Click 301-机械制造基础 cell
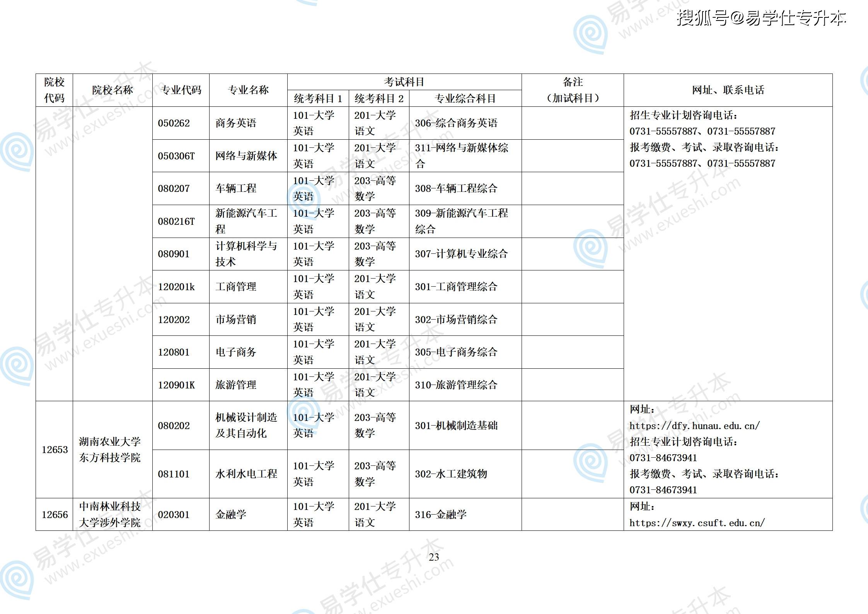 466,426
